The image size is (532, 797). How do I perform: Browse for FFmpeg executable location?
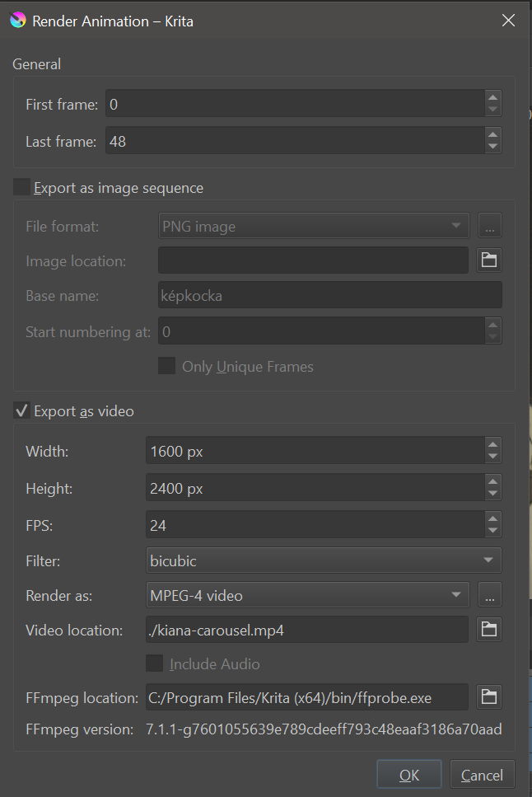[x=489, y=697]
